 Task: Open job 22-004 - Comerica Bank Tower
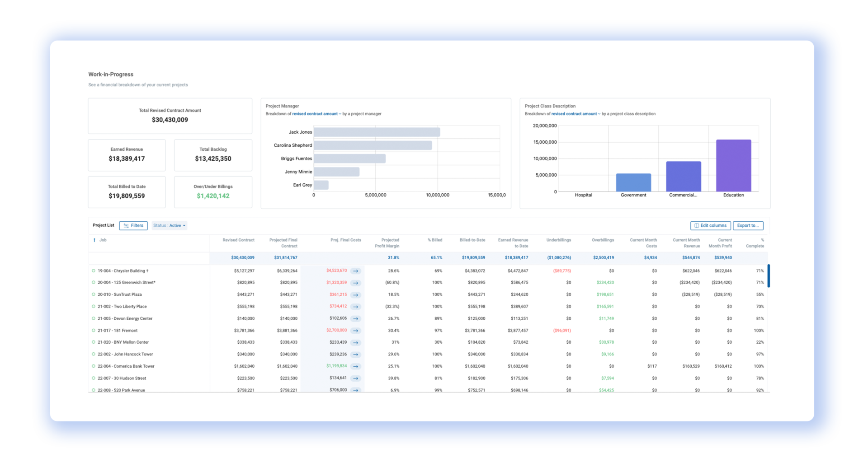[x=126, y=366]
